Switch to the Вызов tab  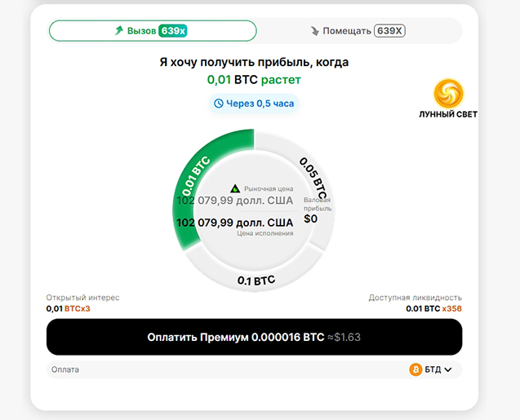tap(153, 31)
